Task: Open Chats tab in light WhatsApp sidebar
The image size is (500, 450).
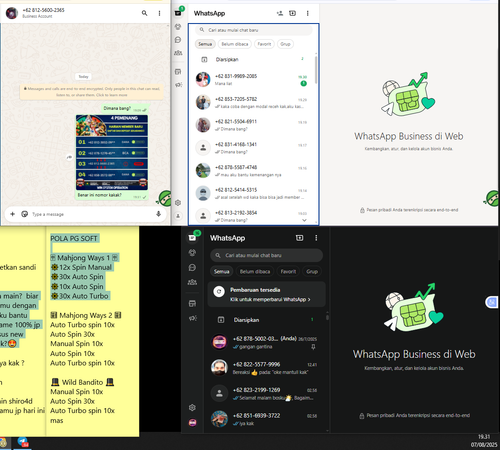Action: click(178, 13)
